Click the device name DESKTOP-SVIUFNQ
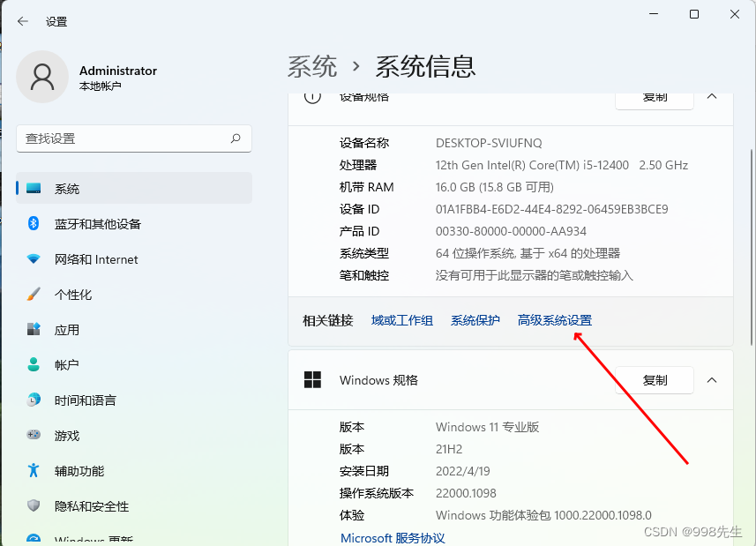Image resolution: width=756 pixels, height=546 pixels. (x=489, y=143)
